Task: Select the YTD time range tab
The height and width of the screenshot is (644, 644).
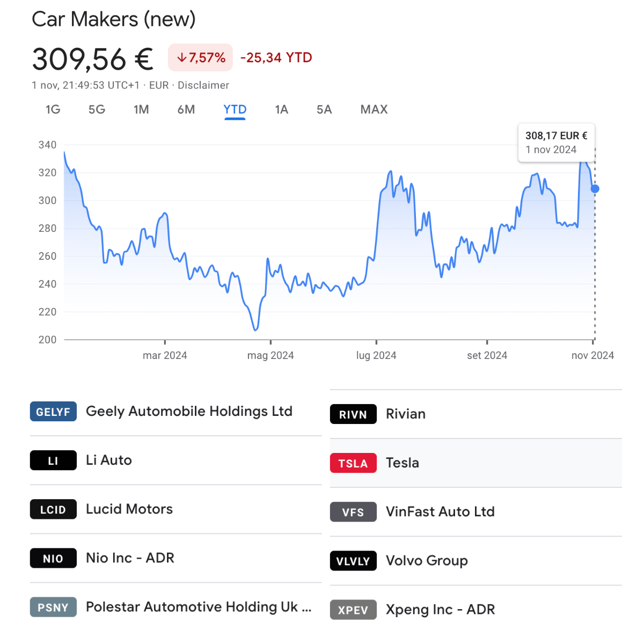Action: coord(235,109)
